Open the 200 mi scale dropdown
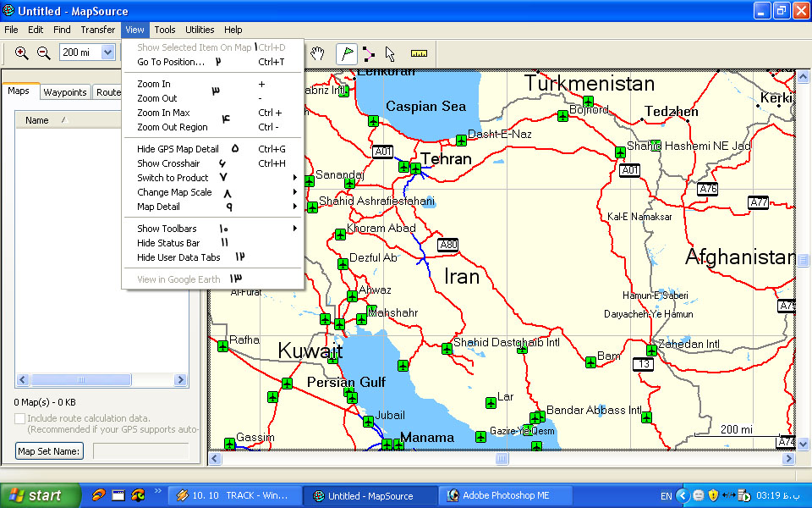The width and height of the screenshot is (812, 508). [107, 52]
